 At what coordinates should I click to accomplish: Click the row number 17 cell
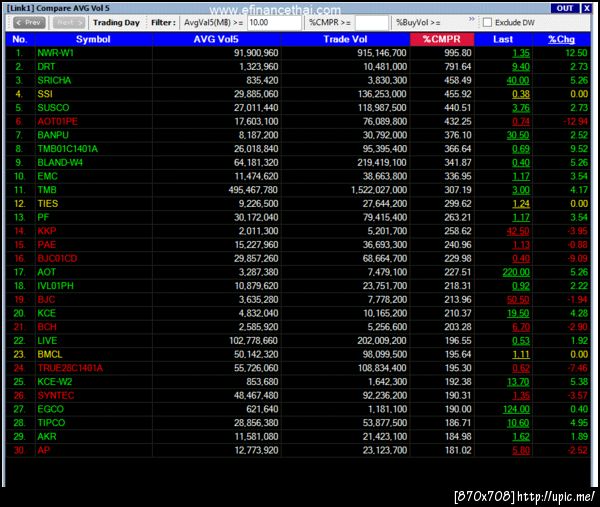pyautogui.click(x=19, y=272)
